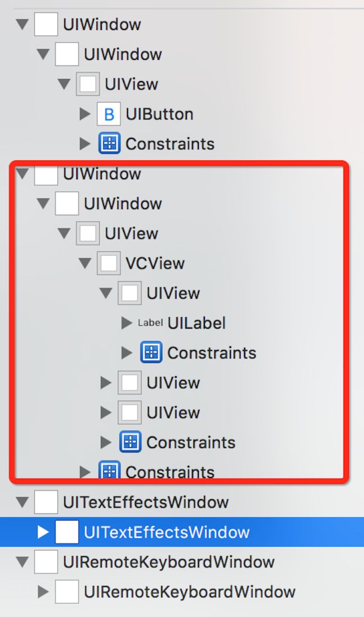
Task: Expand the child UIRemoteKeyboardWindow row
Action: click(x=43, y=591)
